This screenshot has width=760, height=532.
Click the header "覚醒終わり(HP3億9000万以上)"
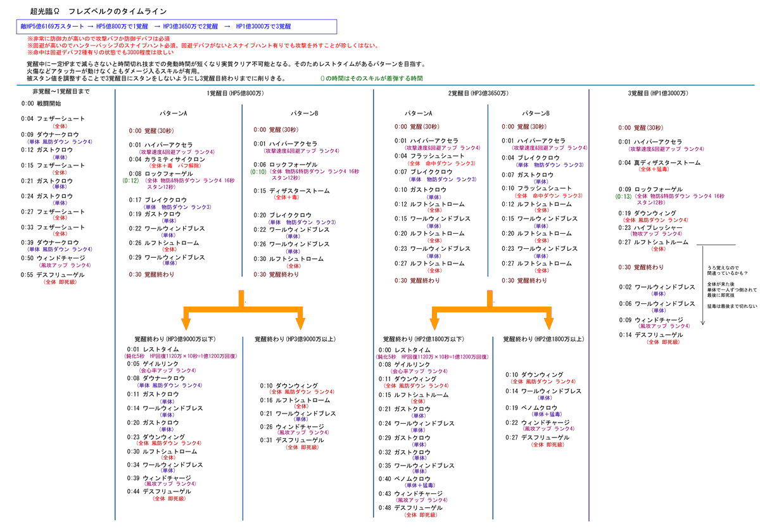(x=296, y=339)
